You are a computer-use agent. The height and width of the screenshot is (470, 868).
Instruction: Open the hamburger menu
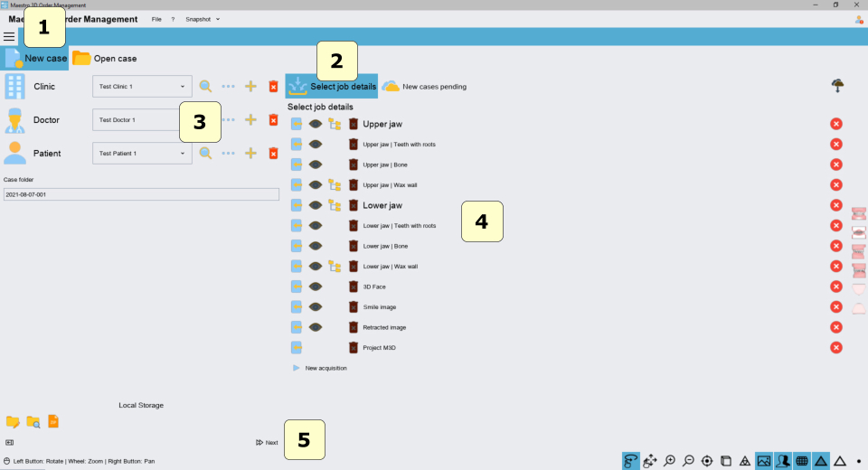[x=9, y=37]
